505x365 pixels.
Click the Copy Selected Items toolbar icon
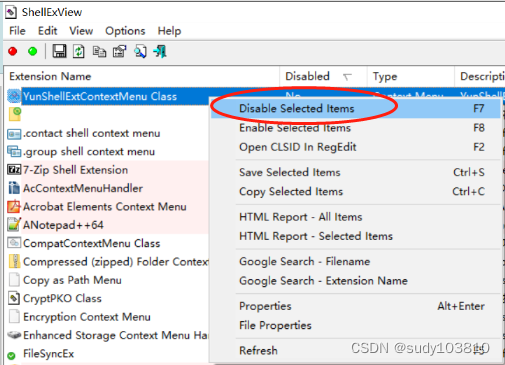click(99, 52)
